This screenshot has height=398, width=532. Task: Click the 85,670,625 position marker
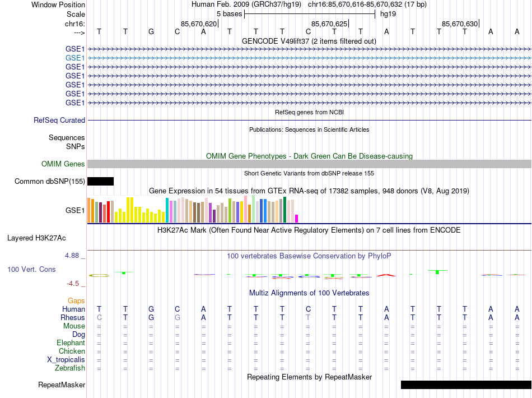329,24
